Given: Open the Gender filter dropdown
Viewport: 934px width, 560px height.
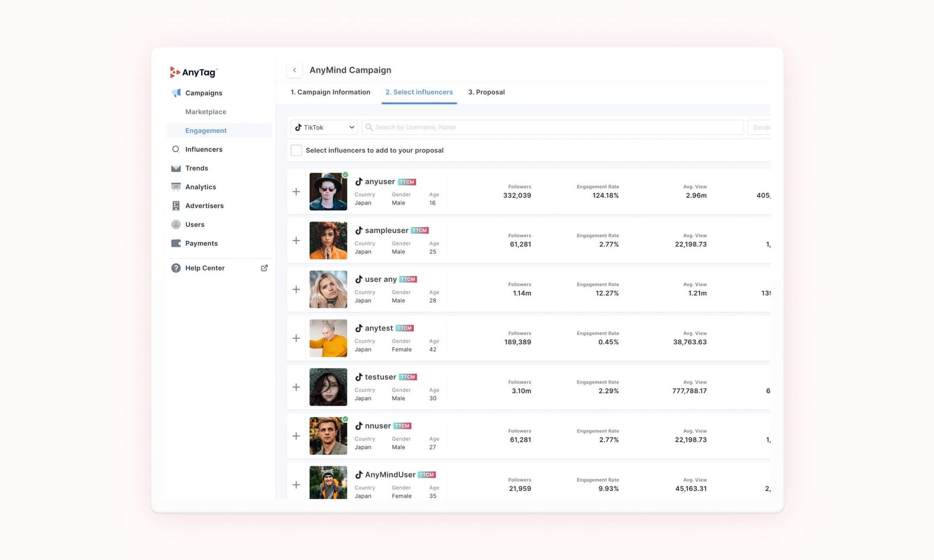Looking at the screenshot, I should coord(760,127).
